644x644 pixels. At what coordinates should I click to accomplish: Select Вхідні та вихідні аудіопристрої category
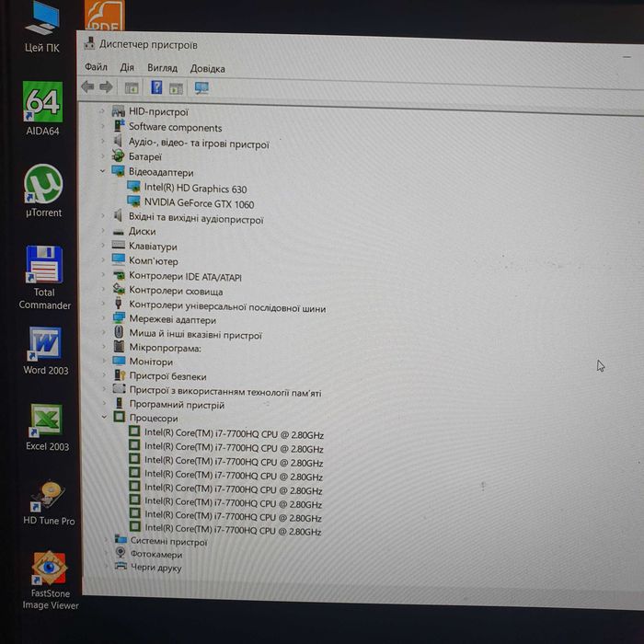coord(195,219)
